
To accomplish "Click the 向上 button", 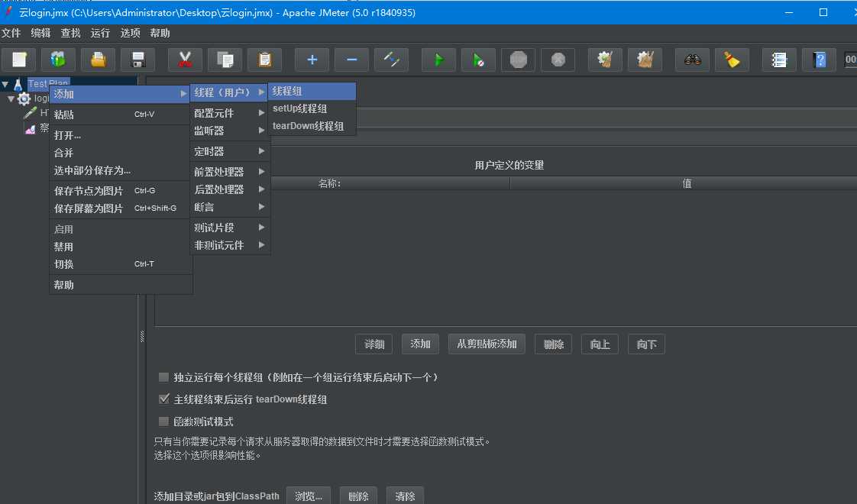I will pyautogui.click(x=600, y=344).
